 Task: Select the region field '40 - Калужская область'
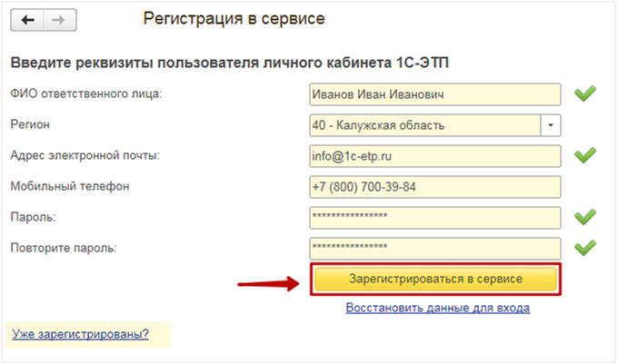pyautogui.click(x=424, y=124)
